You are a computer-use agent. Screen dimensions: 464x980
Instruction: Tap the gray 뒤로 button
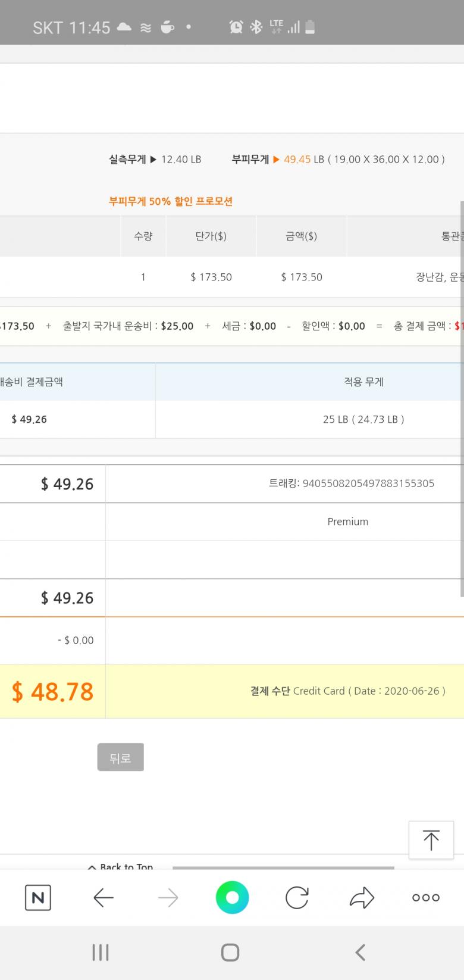(x=120, y=757)
